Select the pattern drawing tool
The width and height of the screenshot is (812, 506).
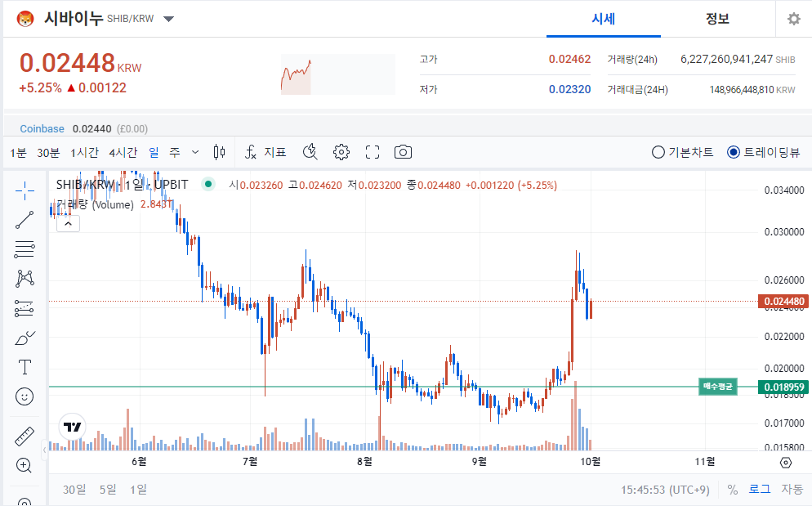point(25,279)
